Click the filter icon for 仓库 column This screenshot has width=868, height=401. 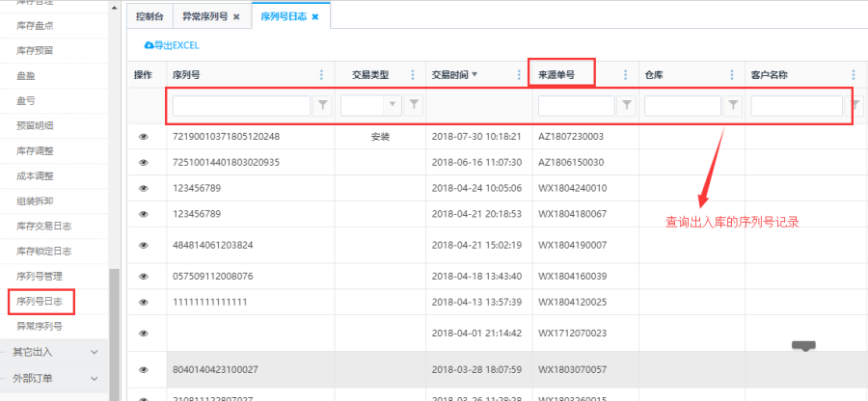pyautogui.click(x=733, y=105)
